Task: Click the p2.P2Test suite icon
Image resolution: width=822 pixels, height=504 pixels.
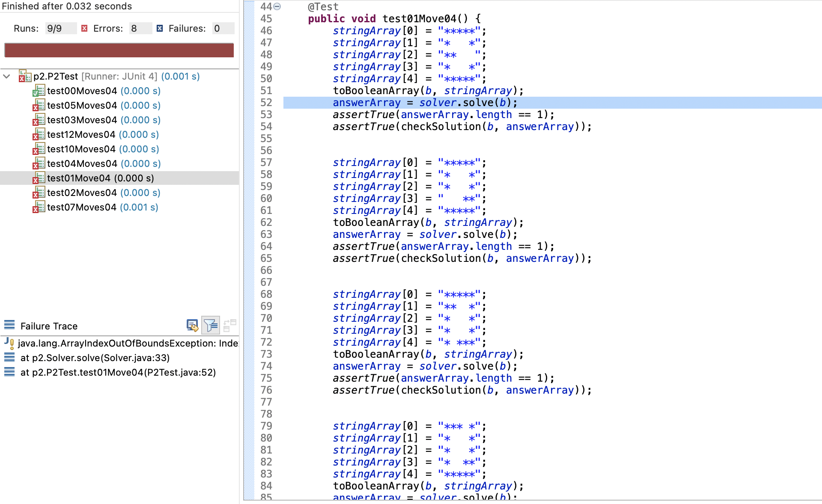Action: coord(25,77)
